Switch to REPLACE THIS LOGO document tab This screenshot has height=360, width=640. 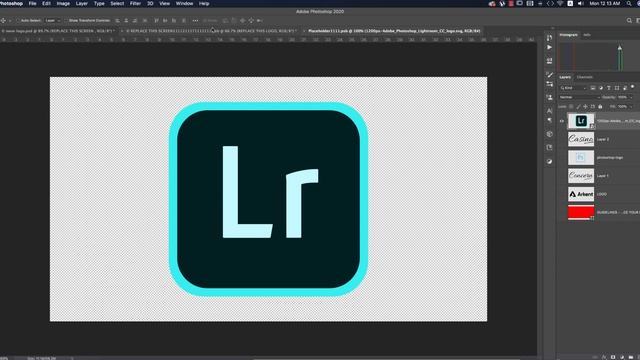pyautogui.click(x=212, y=31)
